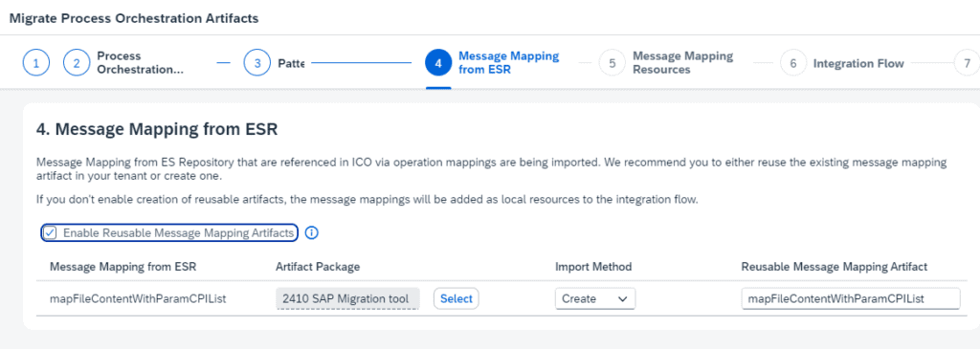Click Import Method column header
980x349 pixels.
pyautogui.click(x=593, y=267)
